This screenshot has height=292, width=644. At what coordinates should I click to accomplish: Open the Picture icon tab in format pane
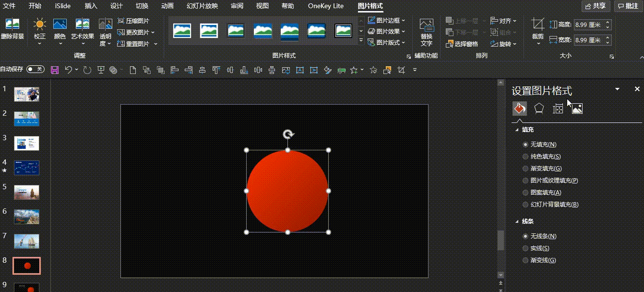(577, 109)
